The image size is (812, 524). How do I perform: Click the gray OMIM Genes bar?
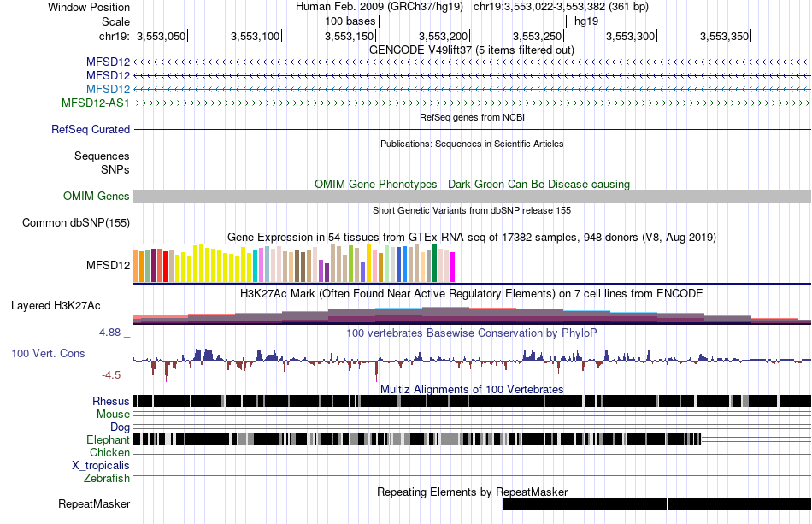tap(473, 196)
